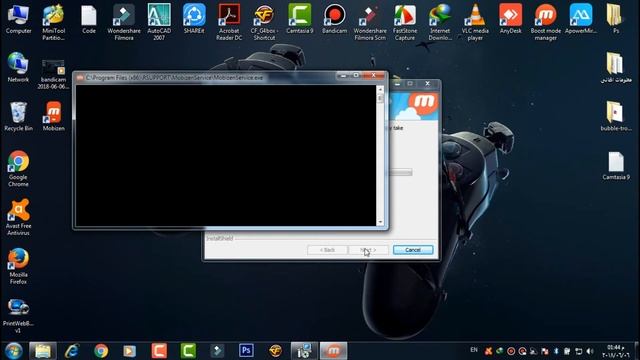This screenshot has height=360, width=640.
Task: Open the Code file on desktop
Action: [89, 19]
